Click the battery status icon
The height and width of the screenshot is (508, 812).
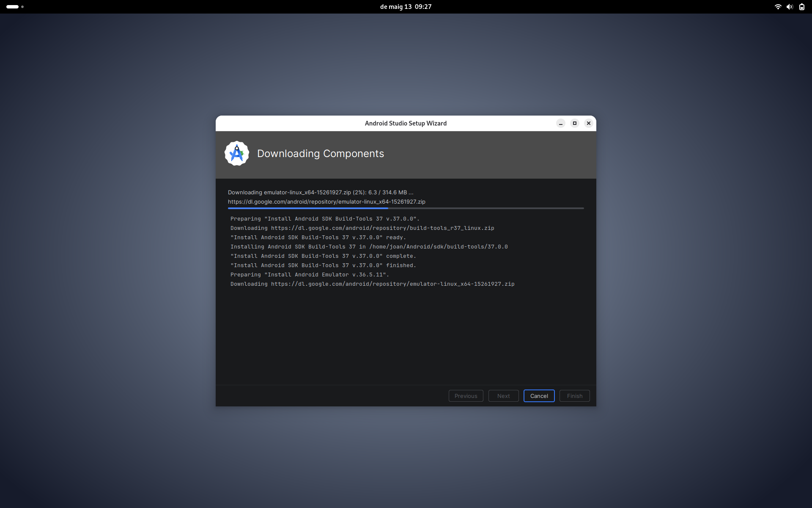801,7
